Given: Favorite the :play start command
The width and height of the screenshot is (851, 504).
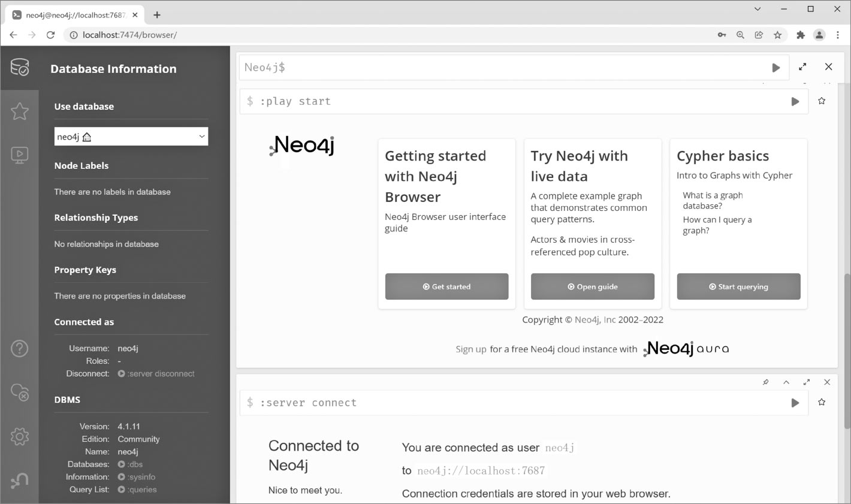Looking at the screenshot, I should pyautogui.click(x=822, y=101).
